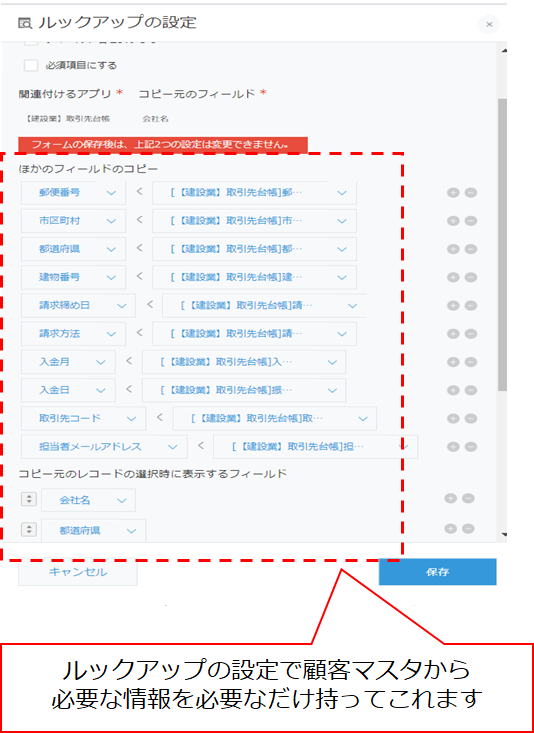The image size is (534, 733).
Task: Remove the 会社名 display field
Action: [x=468, y=498]
